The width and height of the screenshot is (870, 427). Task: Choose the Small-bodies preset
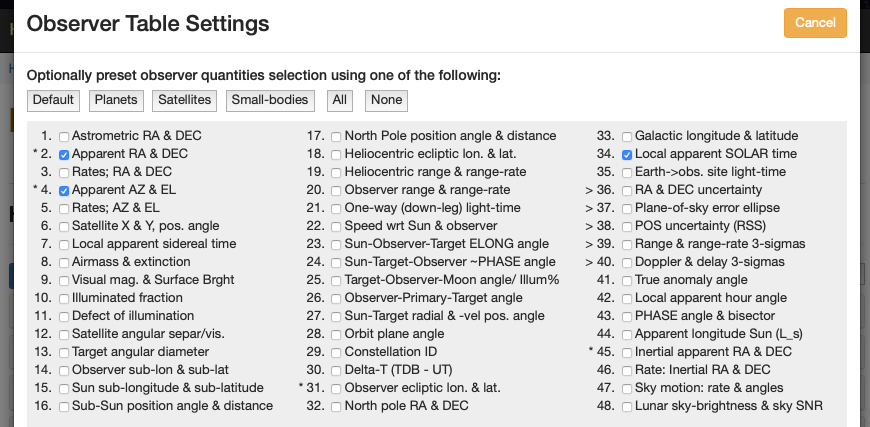point(270,100)
